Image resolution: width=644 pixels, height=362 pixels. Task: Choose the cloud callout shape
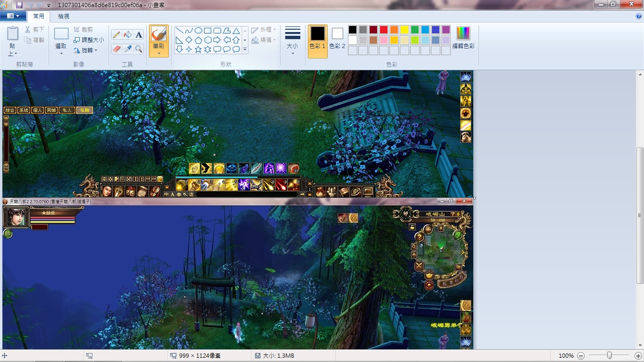(236, 49)
